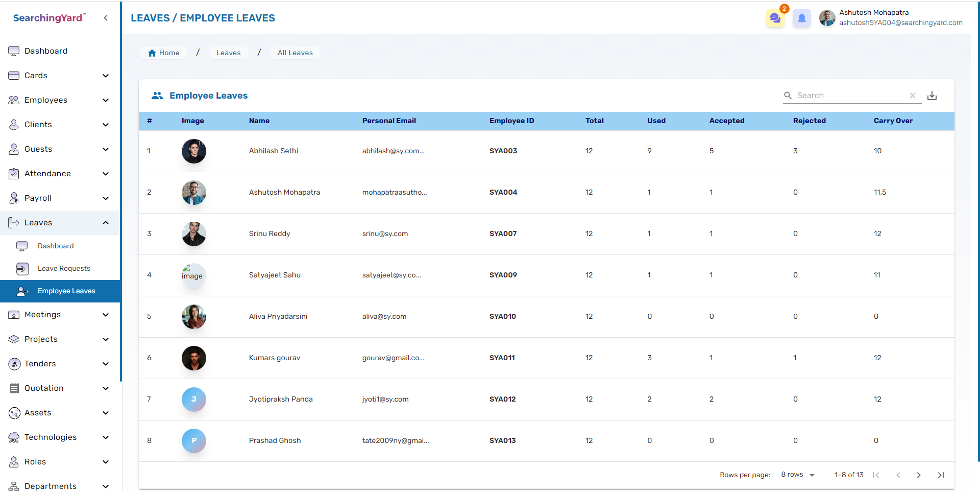Go to next page of results
Screen dimensions: 980x491
pos(919,475)
